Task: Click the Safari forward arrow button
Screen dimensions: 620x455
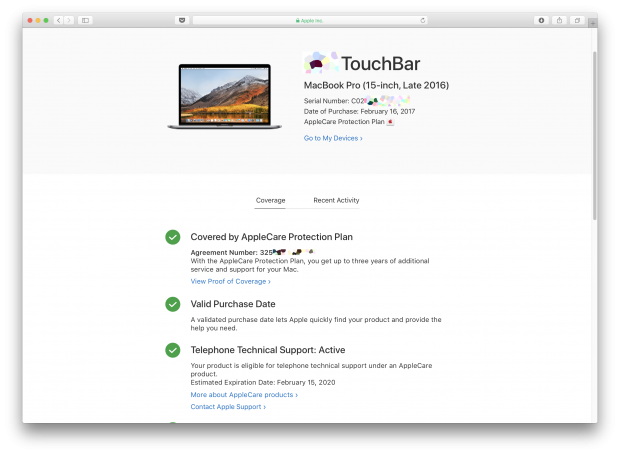Action: click(x=67, y=20)
